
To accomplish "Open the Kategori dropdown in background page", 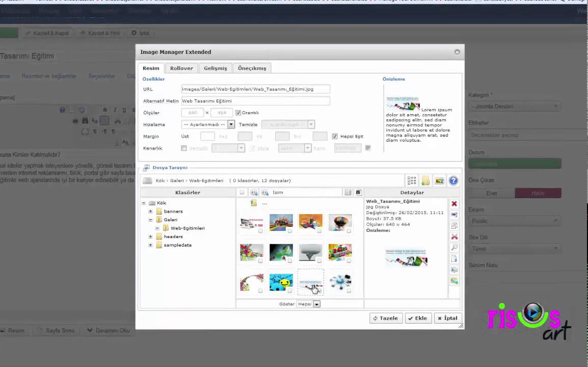I will [x=515, y=106].
